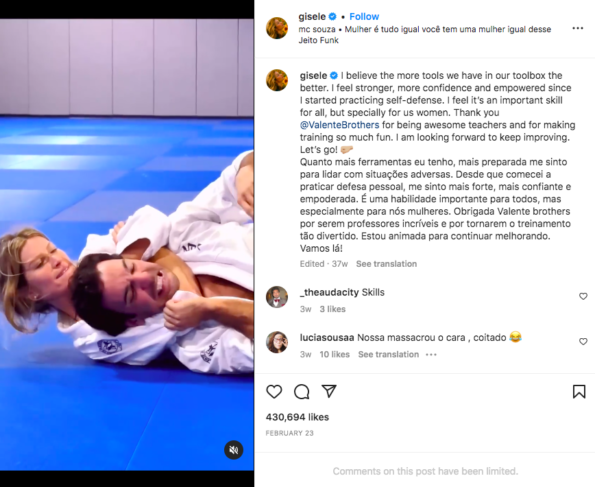Like the _theaudacity comment heart

coord(583,296)
